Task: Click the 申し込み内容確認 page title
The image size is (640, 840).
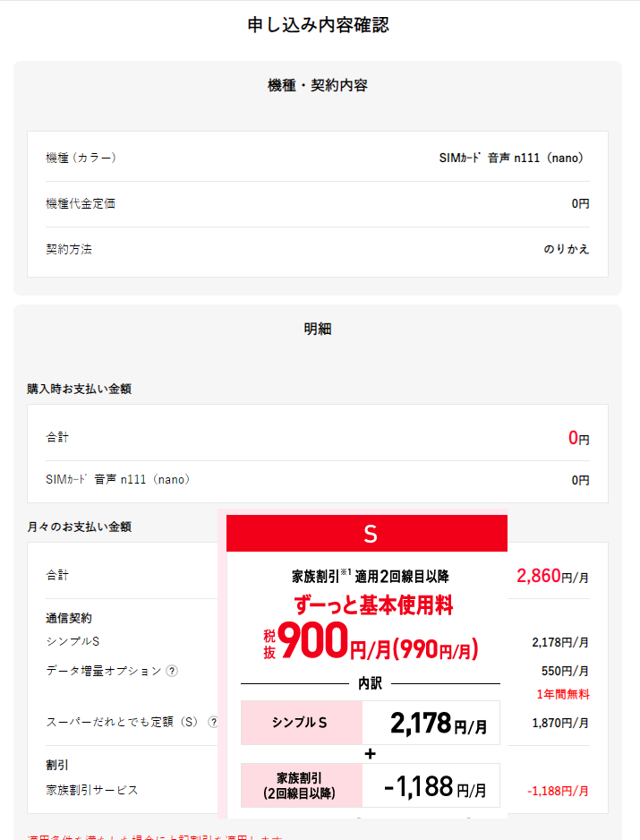Action: coord(318,25)
